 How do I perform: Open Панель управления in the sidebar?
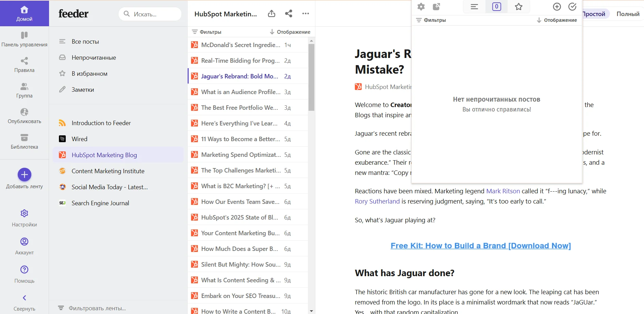(x=24, y=39)
